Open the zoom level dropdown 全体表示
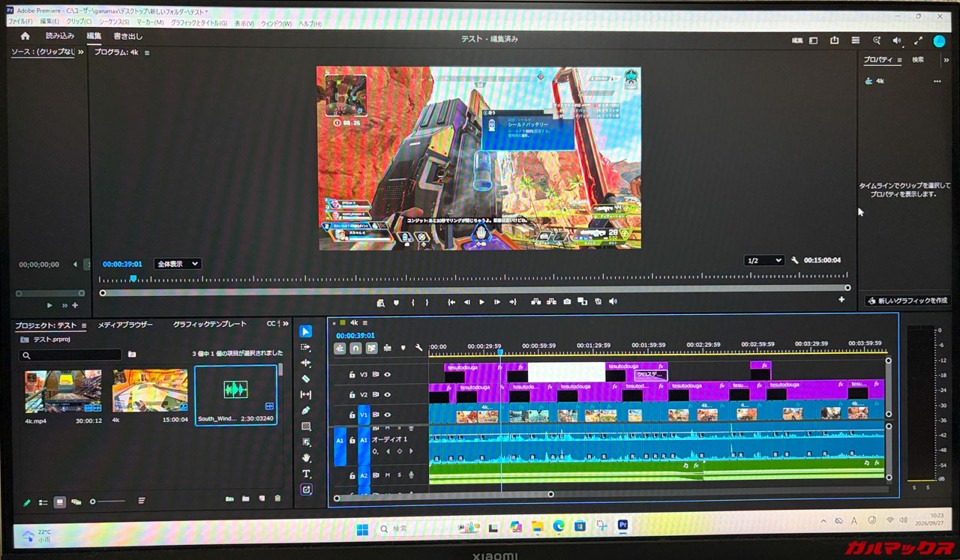The height and width of the screenshot is (560, 960). click(x=177, y=264)
